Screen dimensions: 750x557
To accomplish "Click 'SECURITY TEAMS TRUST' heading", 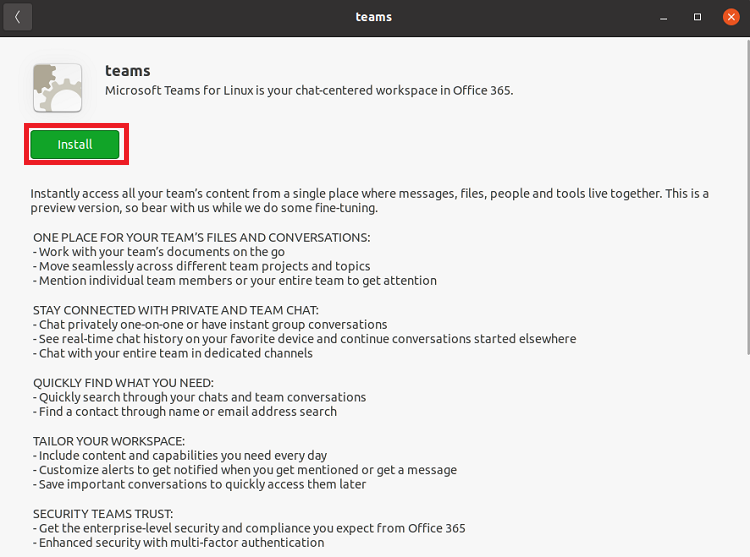I will (x=103, y=514).
